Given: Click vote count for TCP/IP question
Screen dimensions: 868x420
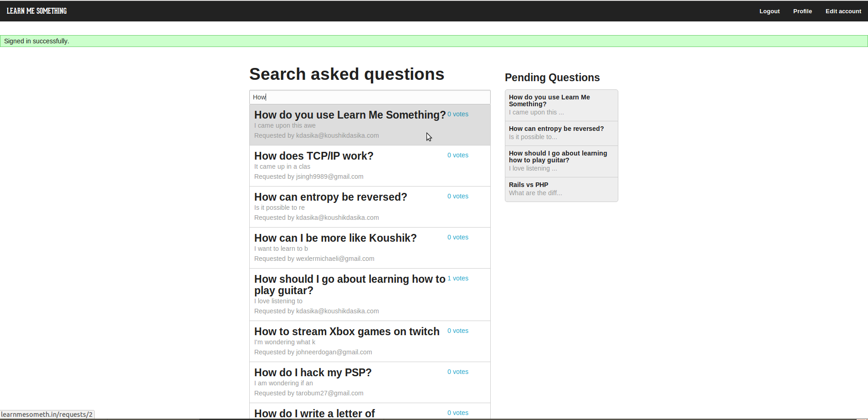Looking at the screenshot, I should pyautogui.click(x=457, y=156).
